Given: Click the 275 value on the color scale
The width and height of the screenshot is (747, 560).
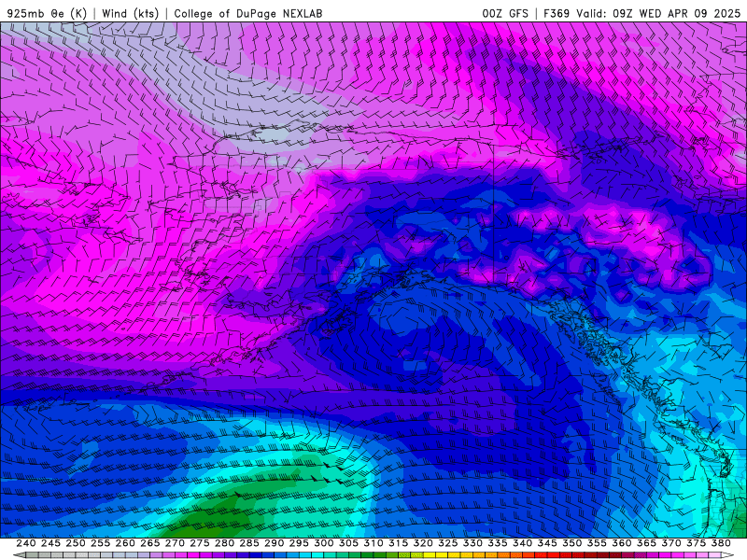Looking at the screenshot, I should tap(199, 543).
